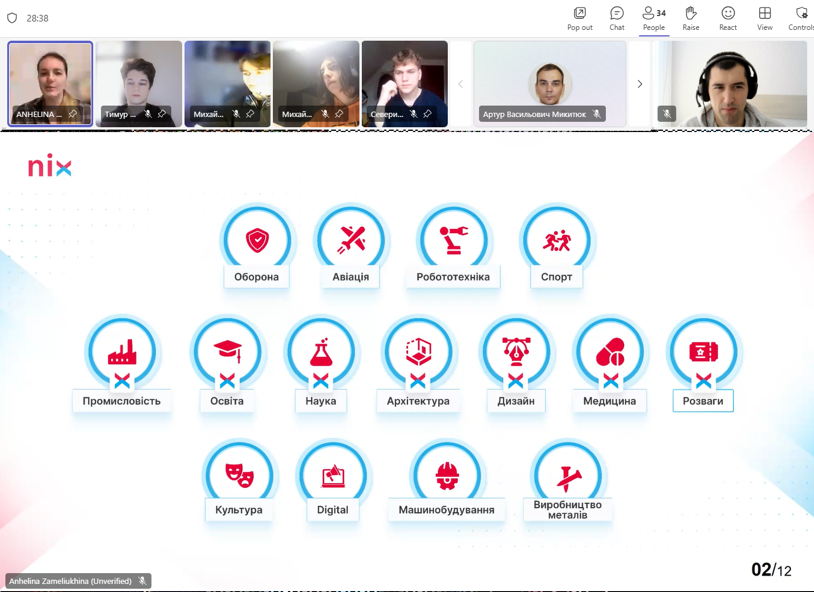814x592 pixels.
Task: Go to next participants page arrow
Action: [x=640, y=84]
